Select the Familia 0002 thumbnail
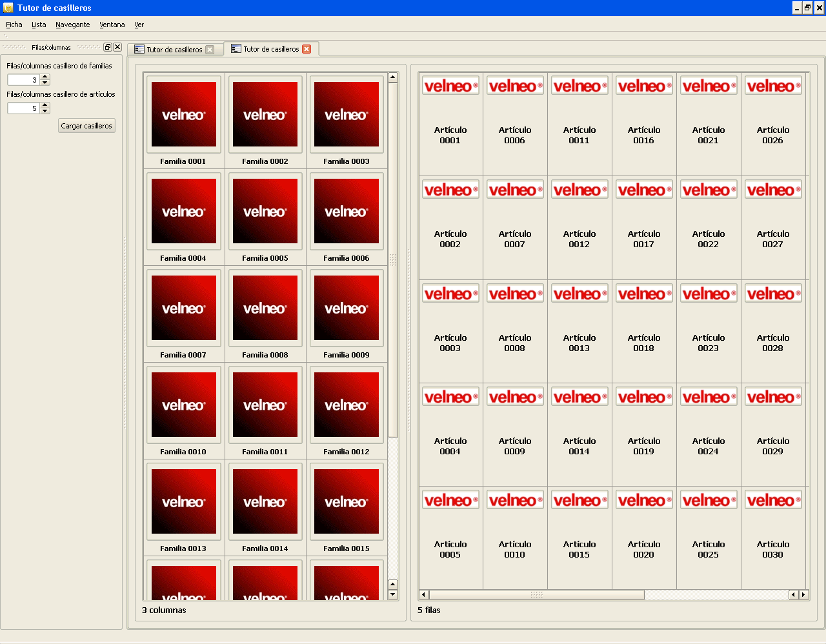The image size is (826, 644). [265, 115]
